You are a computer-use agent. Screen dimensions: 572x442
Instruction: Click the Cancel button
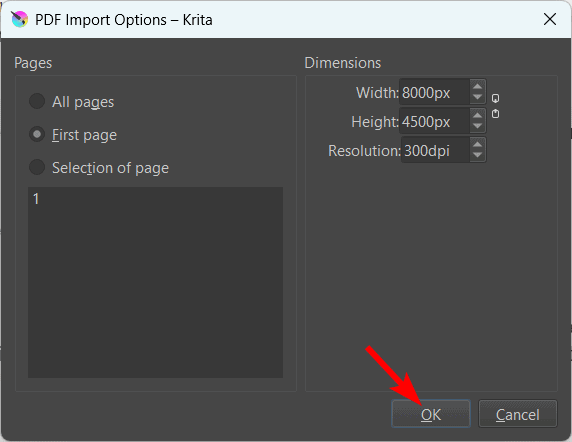[x=518, y=414]
